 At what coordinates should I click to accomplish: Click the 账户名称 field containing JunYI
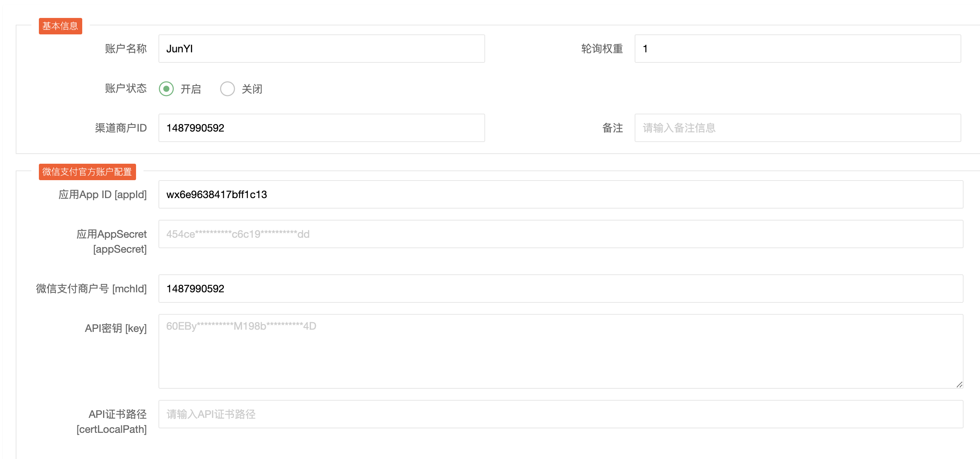[321, 49]
